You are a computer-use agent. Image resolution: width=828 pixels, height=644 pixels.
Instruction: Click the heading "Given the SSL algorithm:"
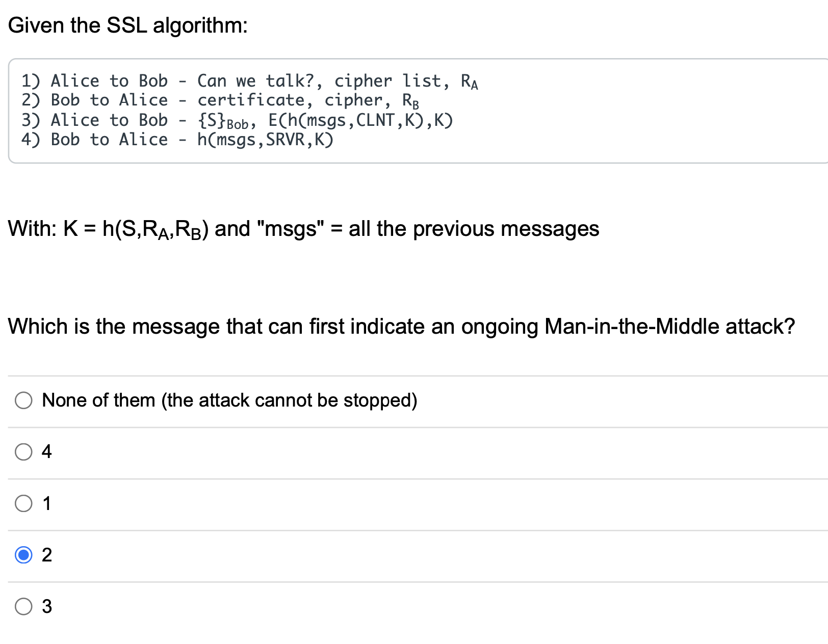click(x=128, y=24)
